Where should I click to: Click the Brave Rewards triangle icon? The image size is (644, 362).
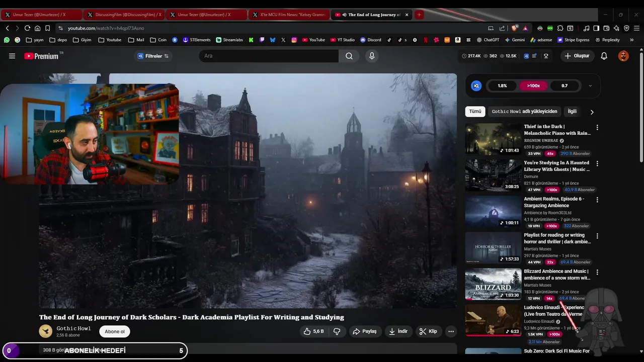525,28
